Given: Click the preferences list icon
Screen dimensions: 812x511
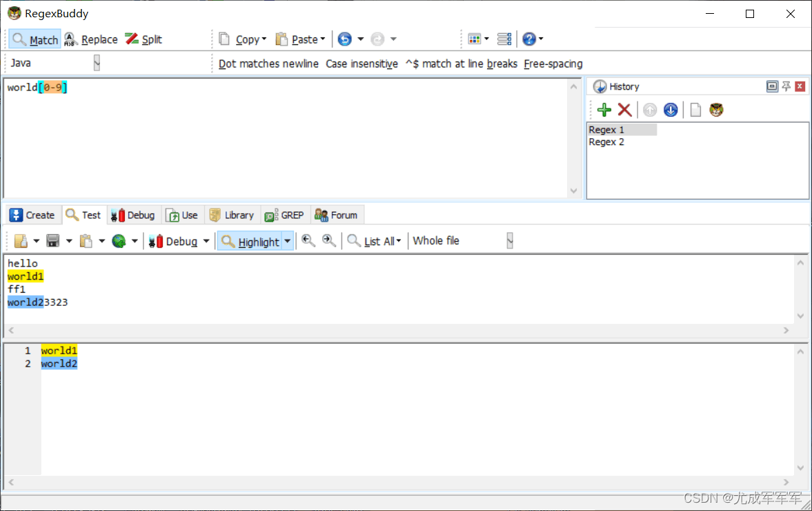Looking at the screenshot, I should [504, 39].
